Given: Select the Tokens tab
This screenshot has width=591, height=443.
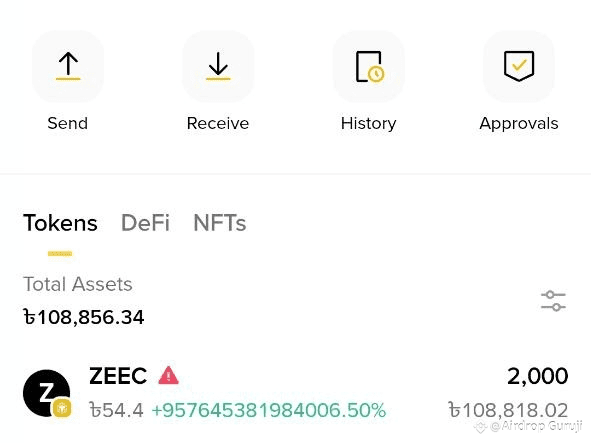Looking at the screenshot, I should pos(60,222).
